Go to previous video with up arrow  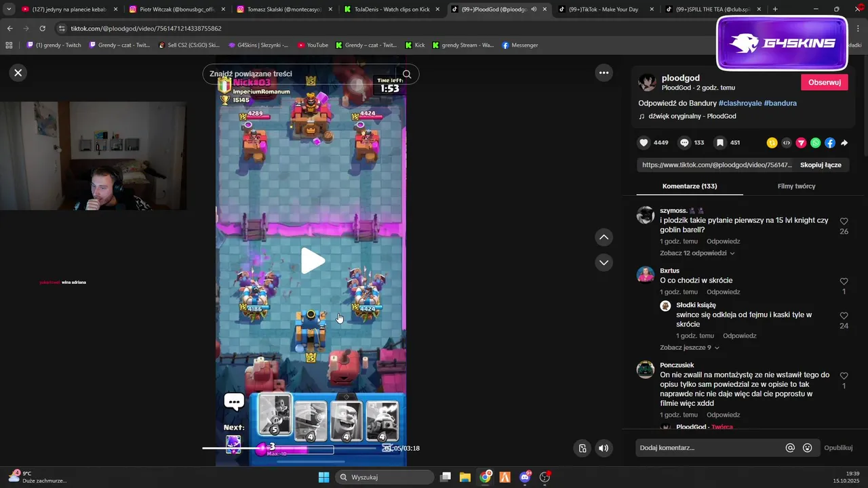click(x=604, y=237)
